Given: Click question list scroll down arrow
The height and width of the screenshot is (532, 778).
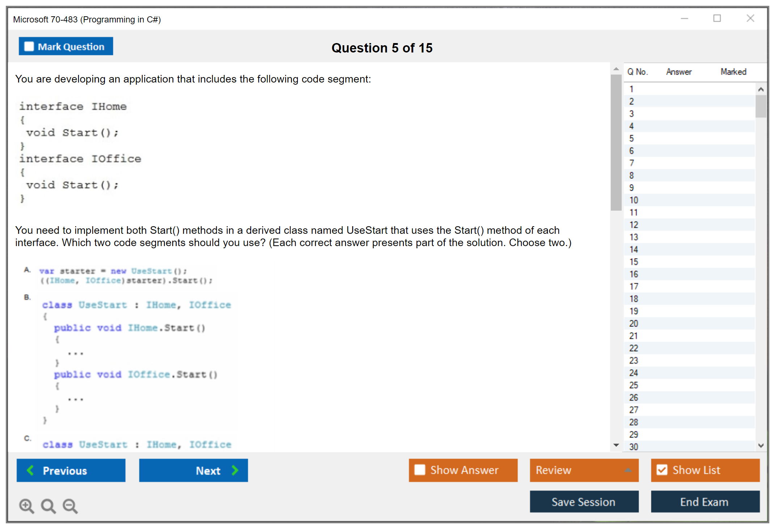Looking at the screenshot, I should point(761,446).
